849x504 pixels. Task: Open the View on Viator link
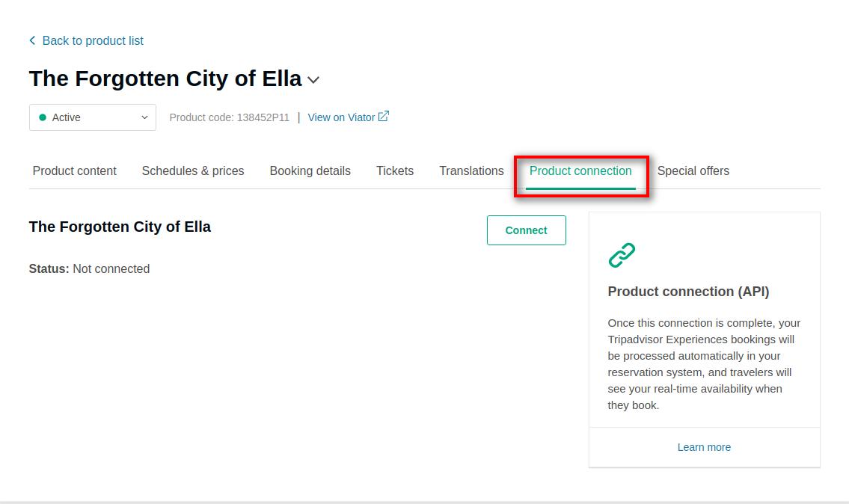(x=341, y=117)
